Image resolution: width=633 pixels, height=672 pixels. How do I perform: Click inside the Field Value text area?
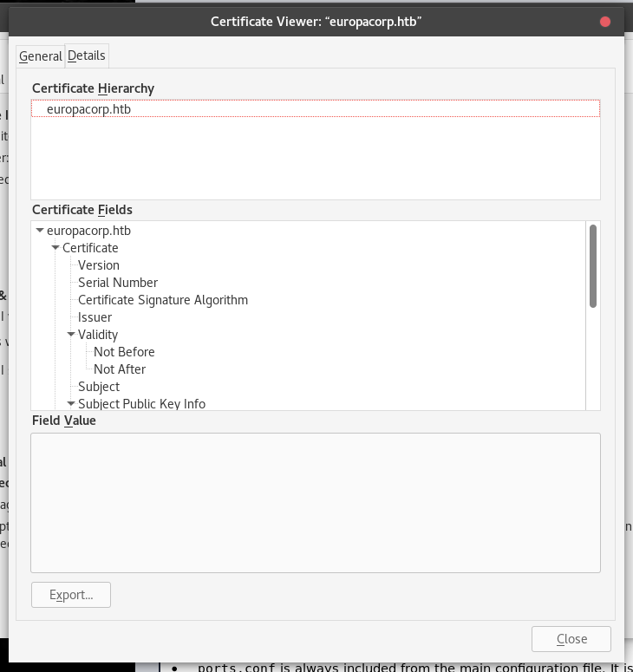(315, 503)
